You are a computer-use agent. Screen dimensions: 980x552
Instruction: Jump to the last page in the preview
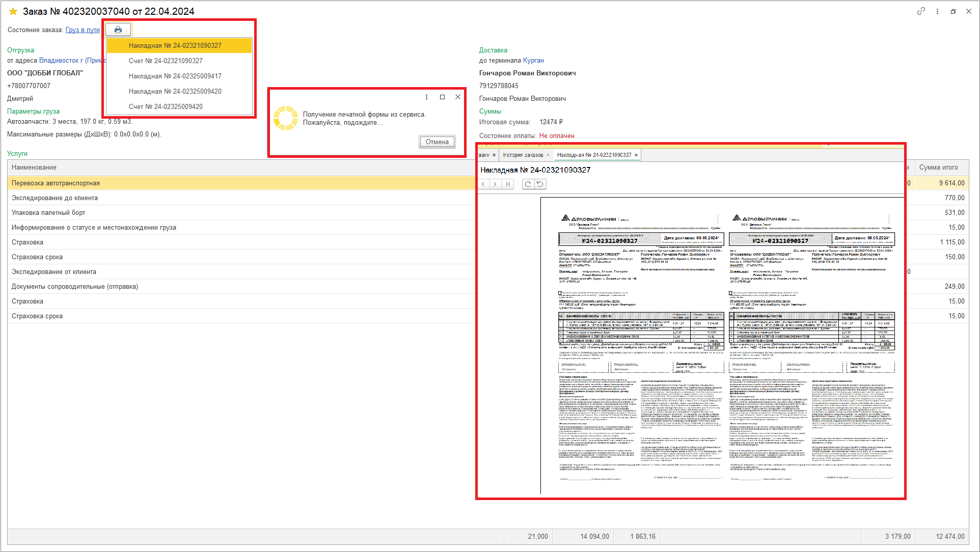(x=507, y=184)
